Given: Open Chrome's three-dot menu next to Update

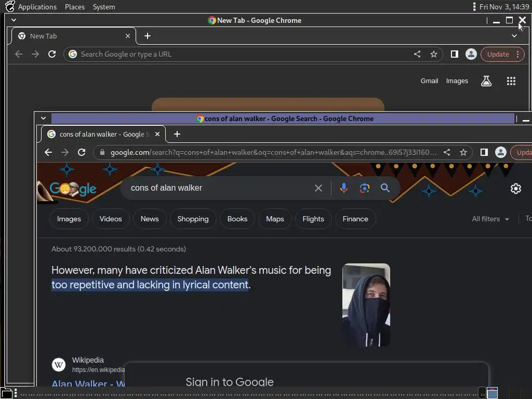Looking at the screenshot, I should (x=517, y=54).
